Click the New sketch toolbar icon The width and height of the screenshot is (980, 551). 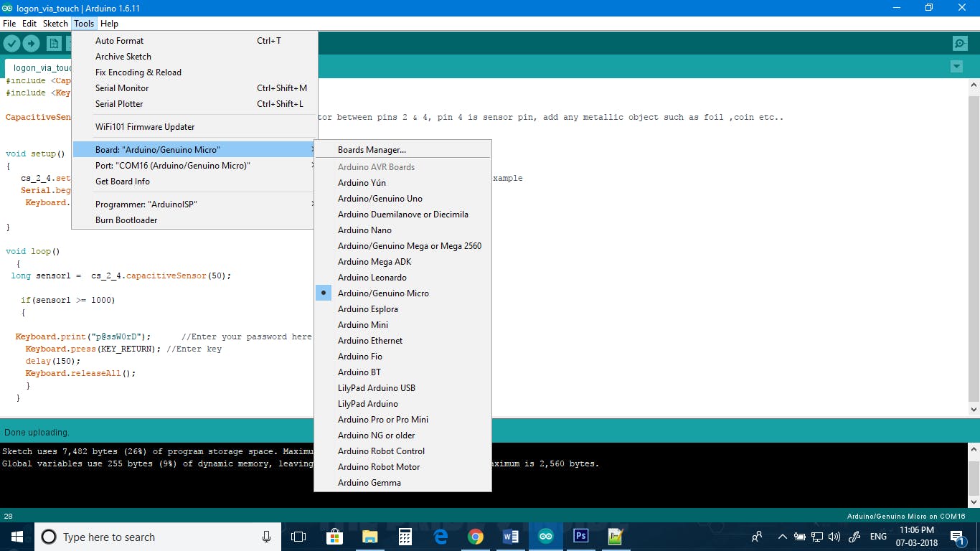click(54, 44)
